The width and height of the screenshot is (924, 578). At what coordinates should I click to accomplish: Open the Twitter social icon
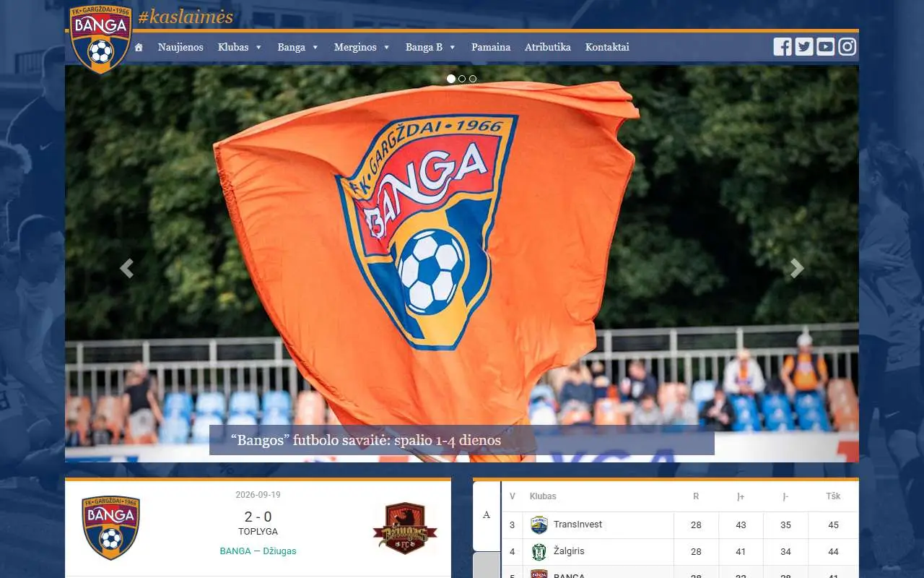(x=804, y=47)
